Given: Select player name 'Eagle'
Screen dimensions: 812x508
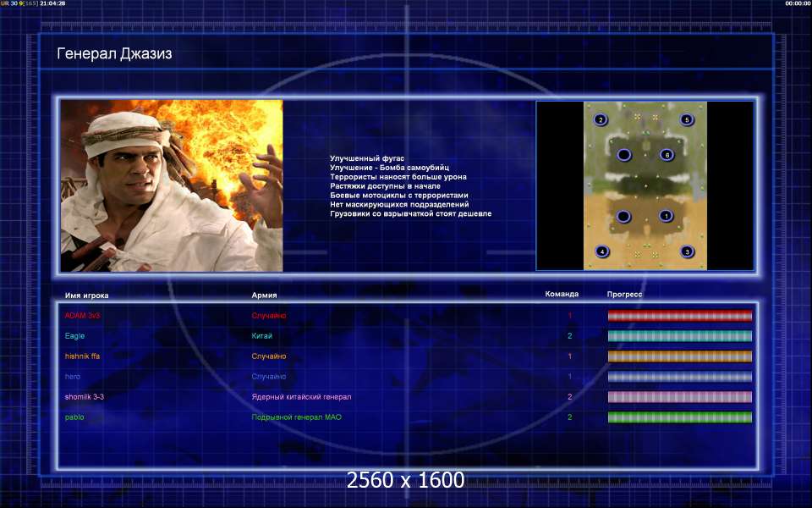Looking at the screenshot, I should pos(74,336).
